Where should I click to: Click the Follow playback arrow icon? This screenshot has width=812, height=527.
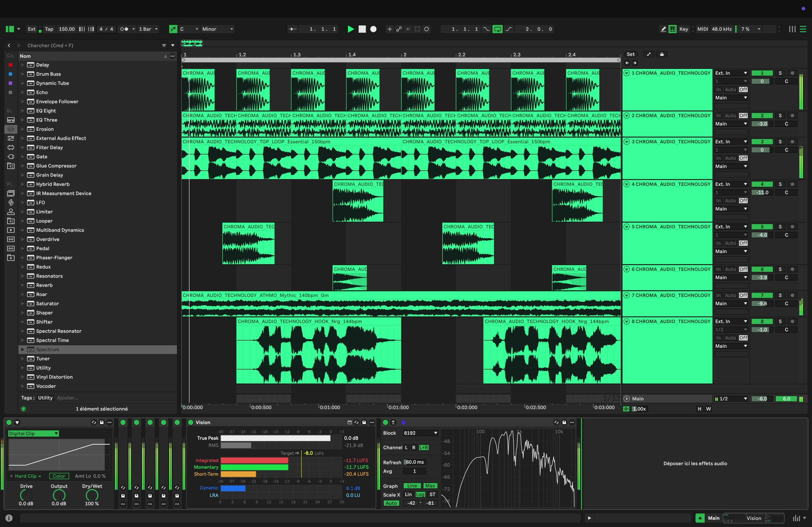point(292,29)
